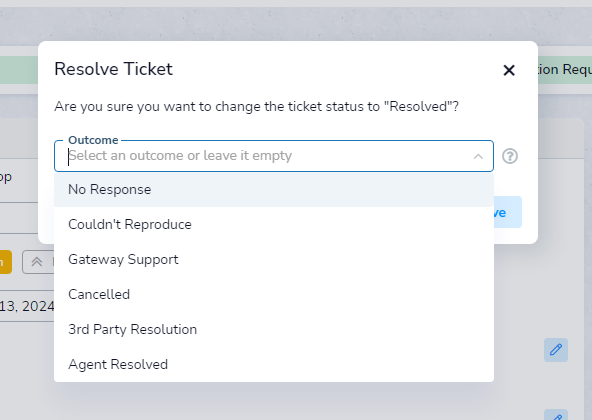Confirm with the blue Resolve button
Screen dimensions: 592x420
(508, 212)
